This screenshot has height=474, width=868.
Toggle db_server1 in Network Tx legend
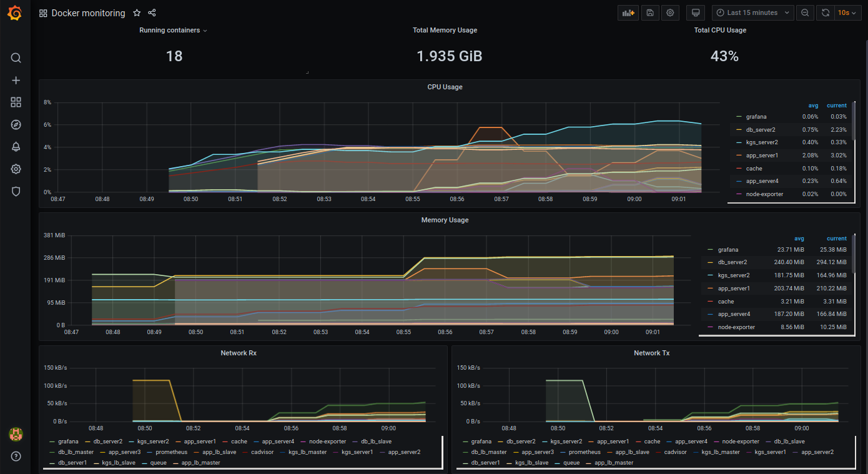click(485, 463)
